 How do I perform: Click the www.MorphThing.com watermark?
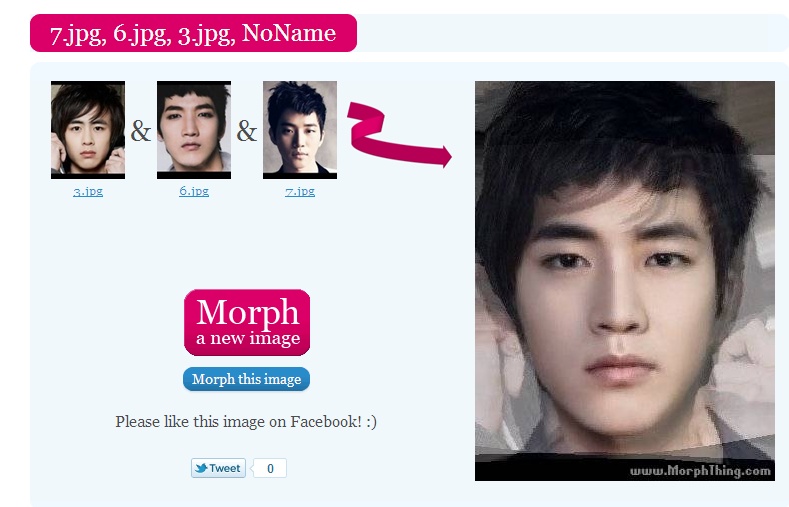tap(700, 471)
